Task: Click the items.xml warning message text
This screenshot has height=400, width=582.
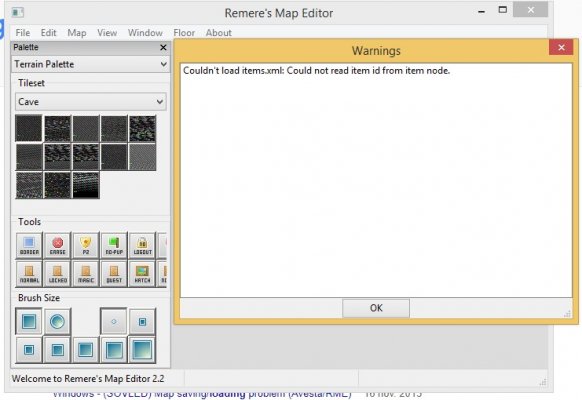Action: pyautogui.click(x=316, y=71)
